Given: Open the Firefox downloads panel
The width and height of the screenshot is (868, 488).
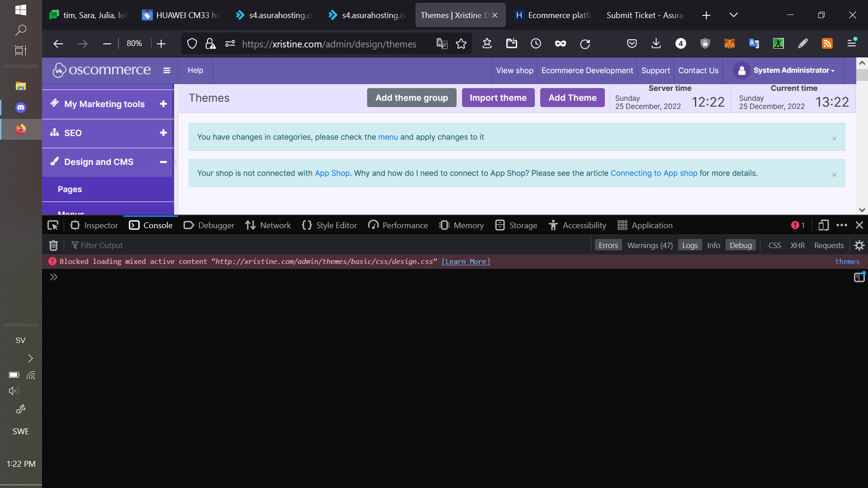Looking at the screenshot, I should pyautogui.click(x=656, y=43).
